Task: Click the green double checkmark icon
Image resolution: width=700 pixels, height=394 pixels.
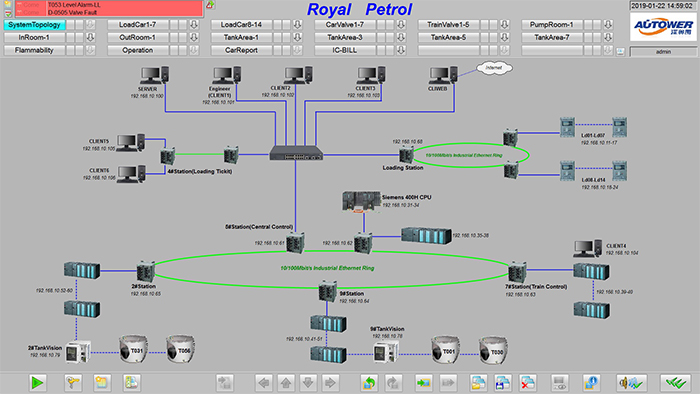Action: (x=675, y=382)
